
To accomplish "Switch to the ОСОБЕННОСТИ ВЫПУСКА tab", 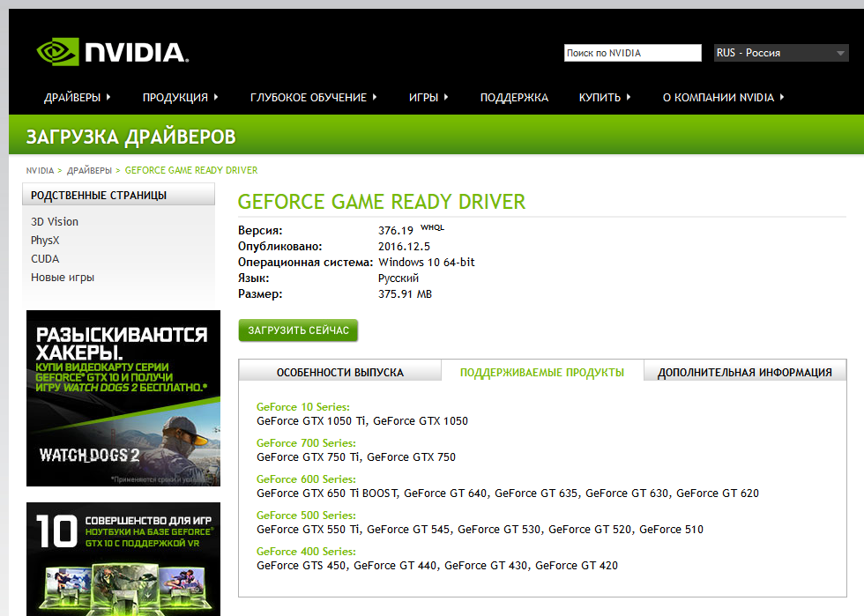I will (x=340, y=373).
